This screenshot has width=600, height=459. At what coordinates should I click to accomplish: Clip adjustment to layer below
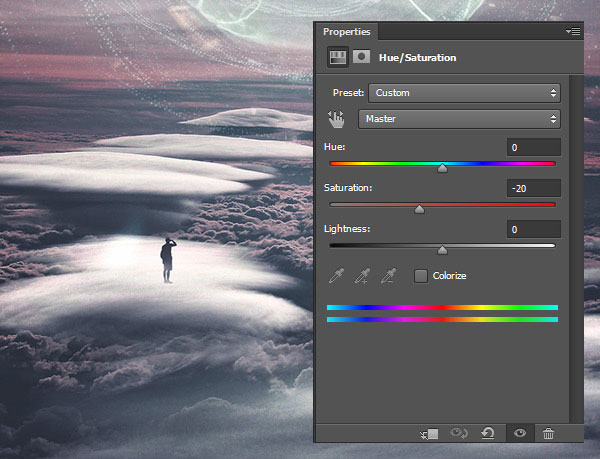431,433
